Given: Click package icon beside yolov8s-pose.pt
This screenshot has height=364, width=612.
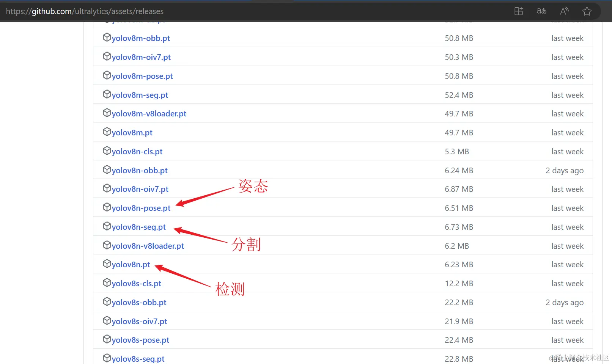Looking at the screenshot, I should [x=107, y=339].
